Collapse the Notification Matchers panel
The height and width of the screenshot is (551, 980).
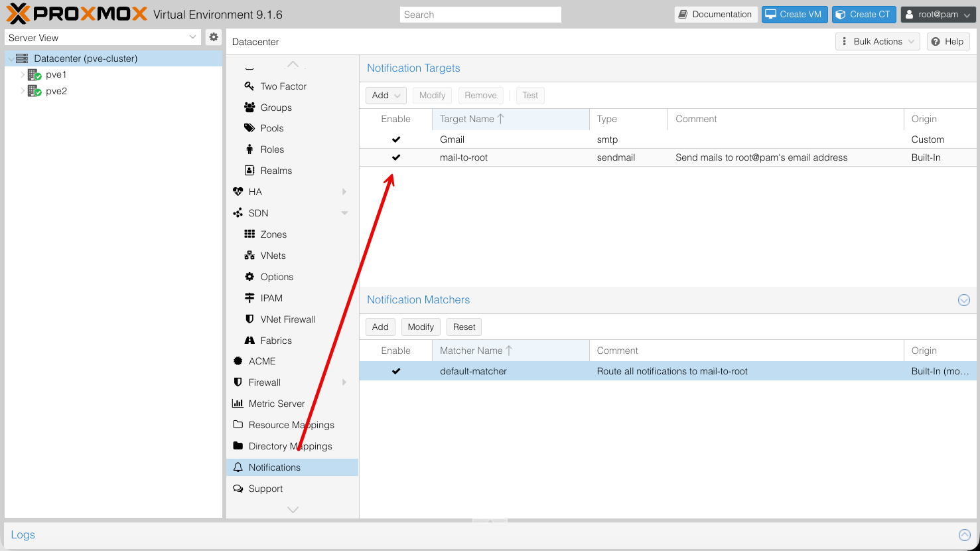(964, 300)
